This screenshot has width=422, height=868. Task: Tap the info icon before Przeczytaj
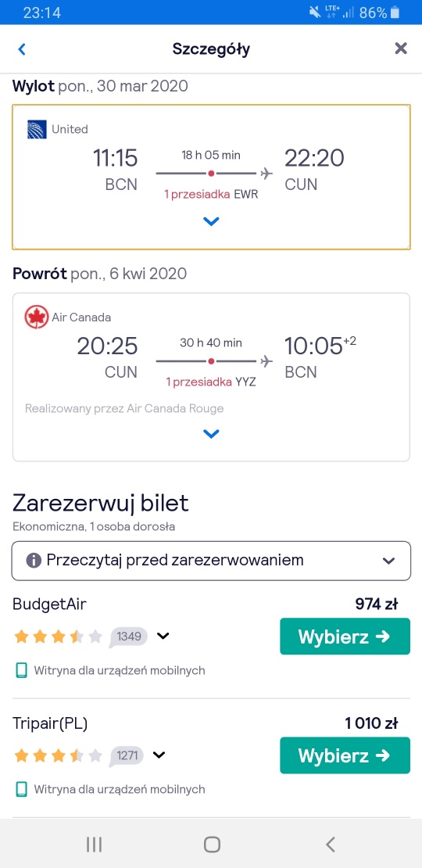(34, 561)
